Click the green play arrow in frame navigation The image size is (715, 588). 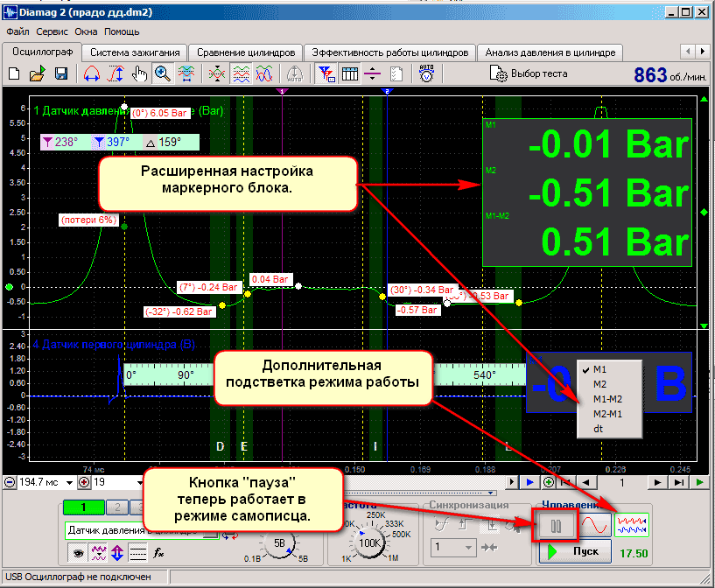coord(699,482)
